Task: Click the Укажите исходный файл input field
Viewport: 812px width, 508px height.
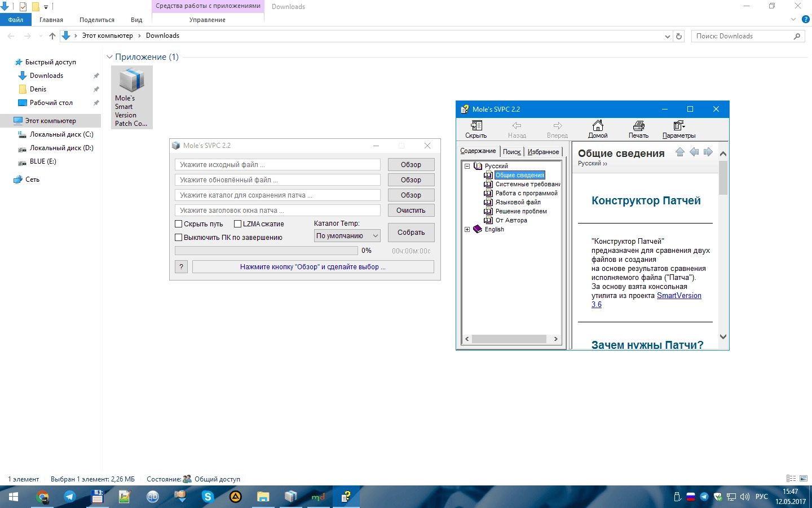Action: click(276, 164)
